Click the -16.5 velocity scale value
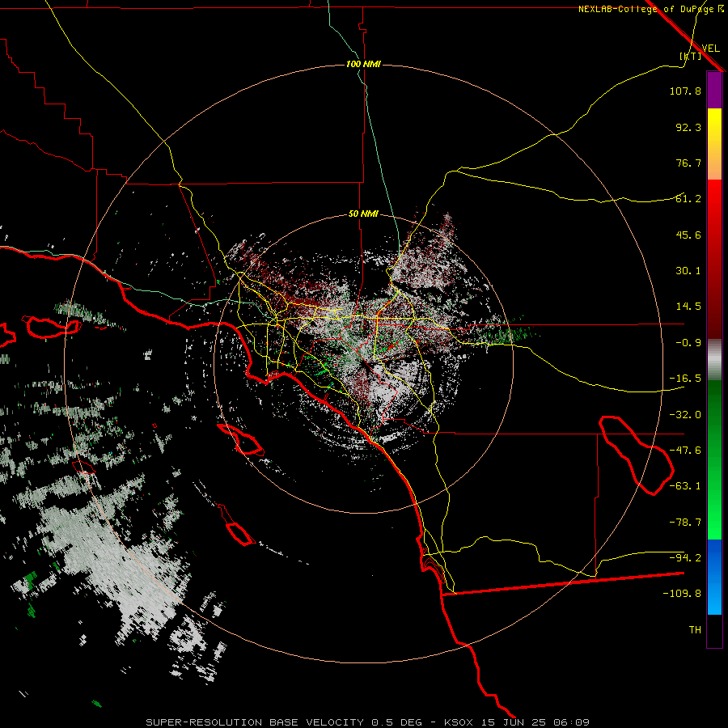This screenshot has width=728, height=728. click(685, 379)
